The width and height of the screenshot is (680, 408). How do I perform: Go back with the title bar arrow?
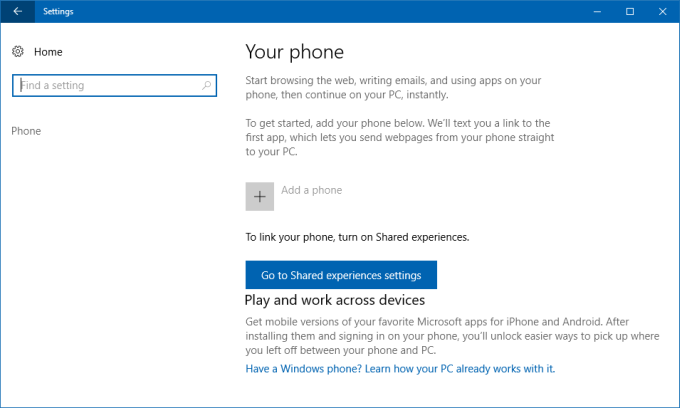(17, 11)
